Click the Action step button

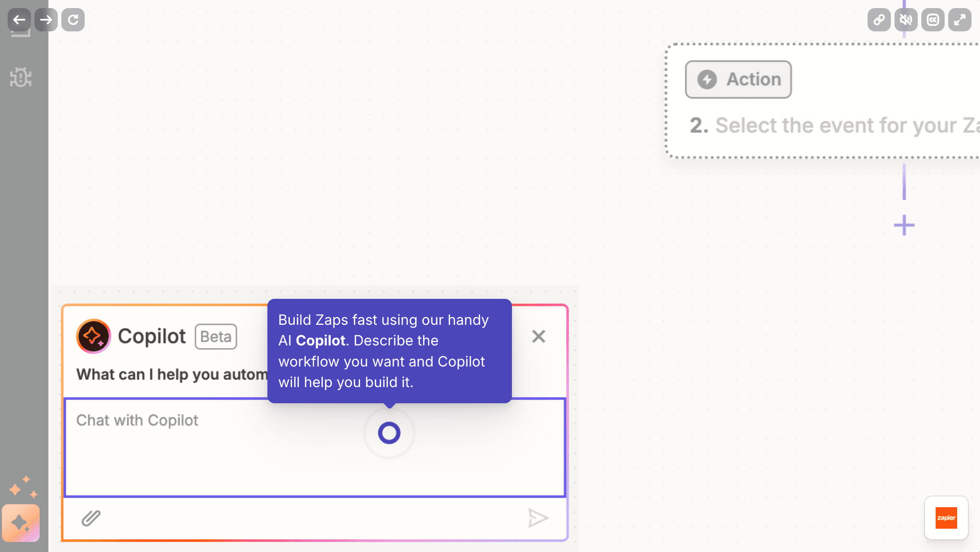pyautogui.click(x=738, y=79)
